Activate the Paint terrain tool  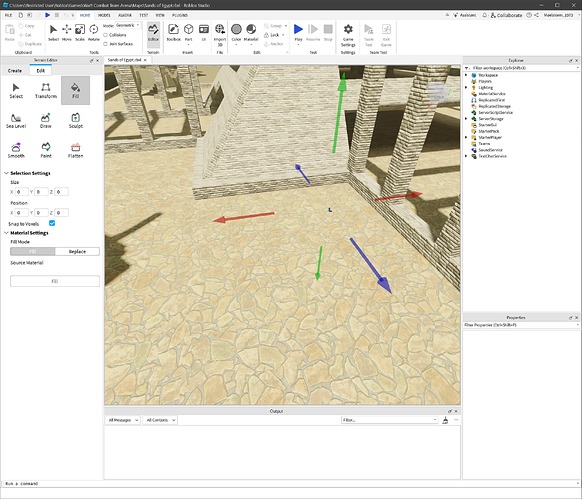click(46, 150)
